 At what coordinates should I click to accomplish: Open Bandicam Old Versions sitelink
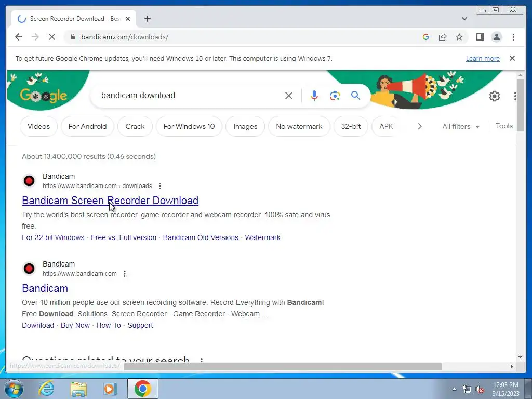201,237
